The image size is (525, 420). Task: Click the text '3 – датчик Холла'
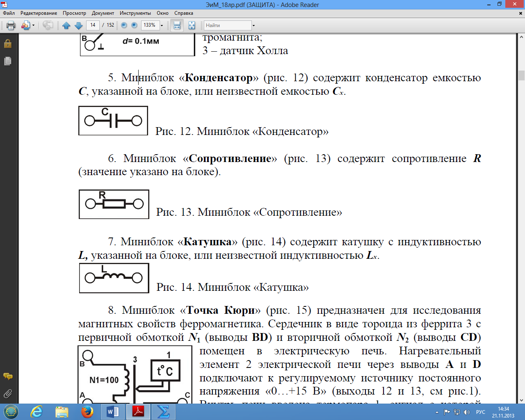coord(245,51)
